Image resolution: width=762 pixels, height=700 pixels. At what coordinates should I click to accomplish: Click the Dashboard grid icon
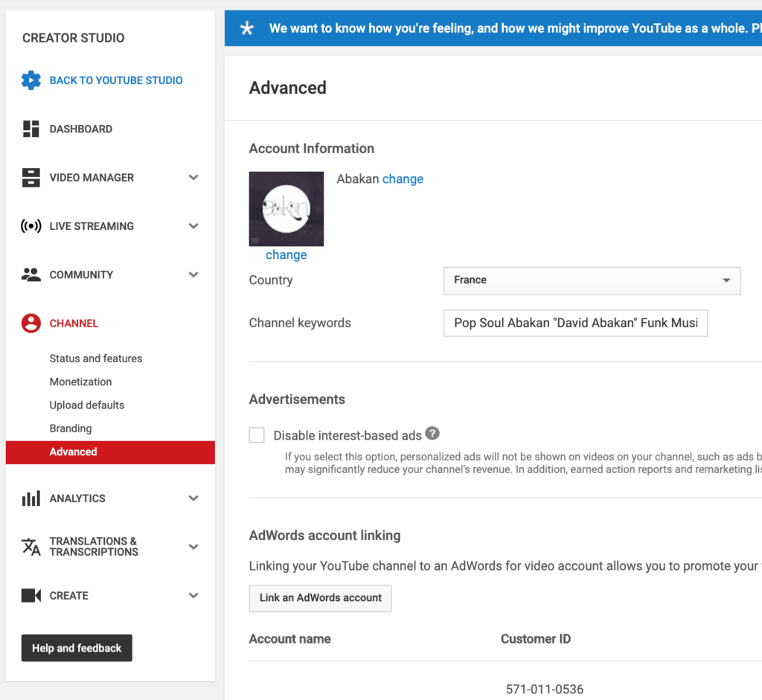click(x=31, y=129)
